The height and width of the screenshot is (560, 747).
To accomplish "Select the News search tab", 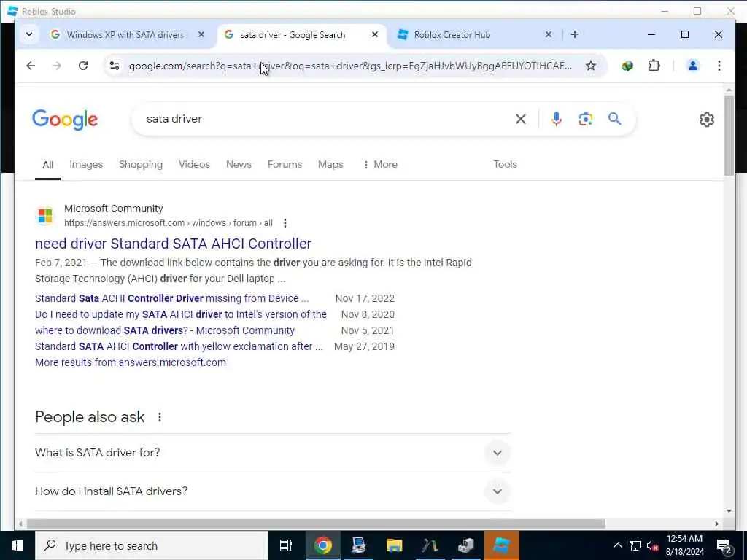I will (x=239, y=164).
